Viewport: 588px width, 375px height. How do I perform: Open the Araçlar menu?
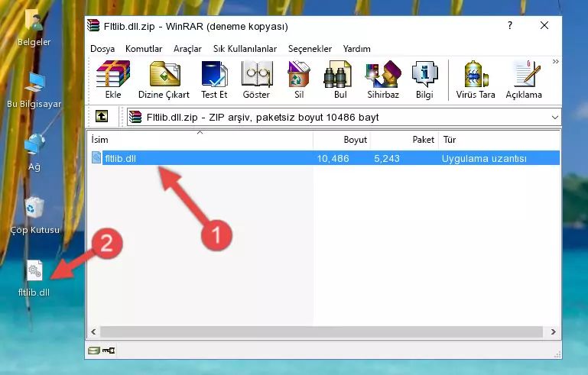(x=187, y=49)
